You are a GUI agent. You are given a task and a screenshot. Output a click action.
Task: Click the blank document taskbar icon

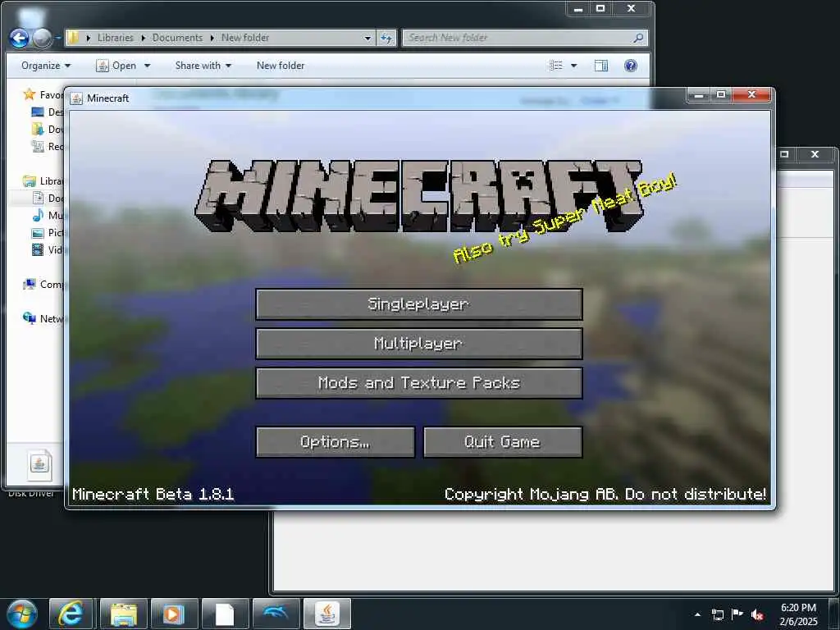[225, 614]
